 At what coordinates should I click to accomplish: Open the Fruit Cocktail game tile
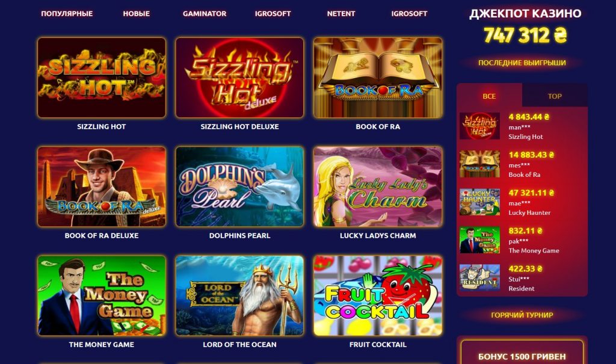coord(378,295)
